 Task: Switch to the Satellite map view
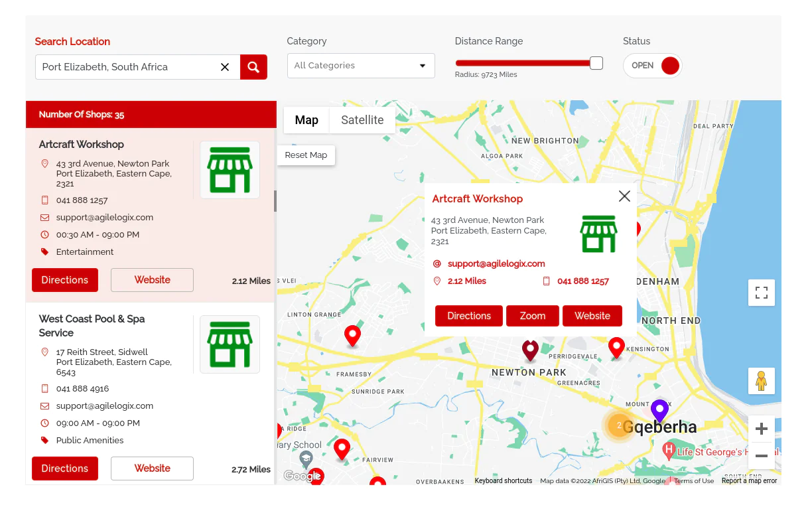pos(362,120)
